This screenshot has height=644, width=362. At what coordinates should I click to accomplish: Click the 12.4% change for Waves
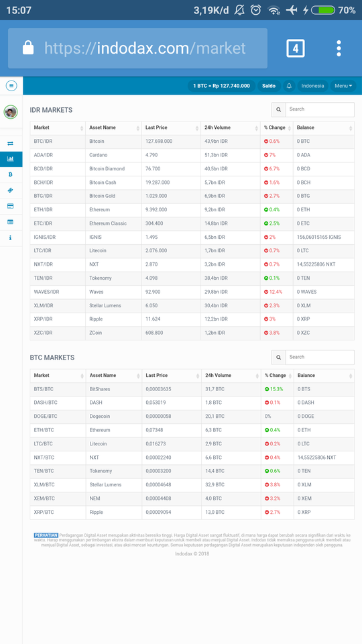(x=274, y=292)
